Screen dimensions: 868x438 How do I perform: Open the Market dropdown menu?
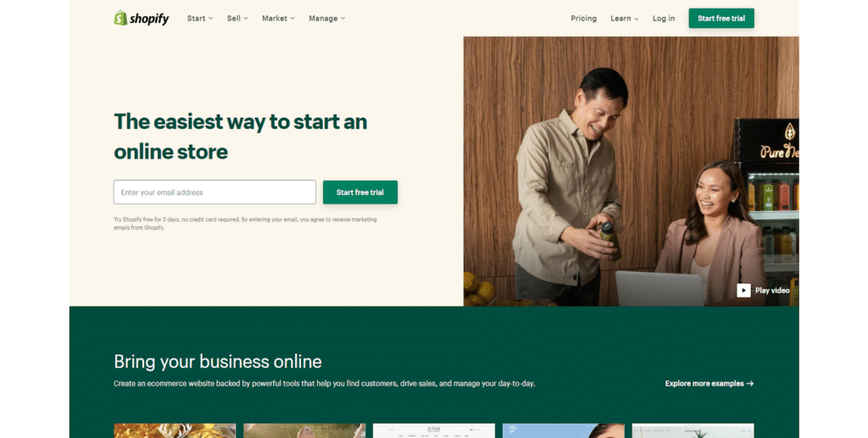tap(278, 19)
